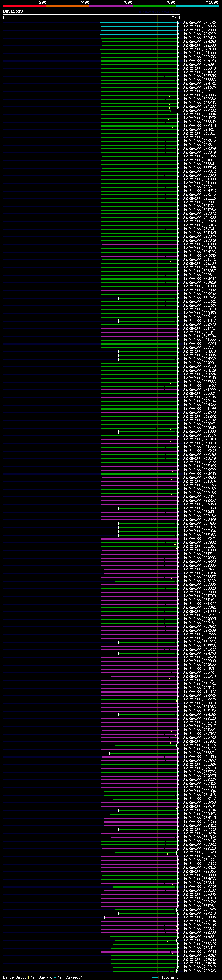Click the magenta ~60% identity legend segment
Screen dimensions: 222x980
pos(111,7)
